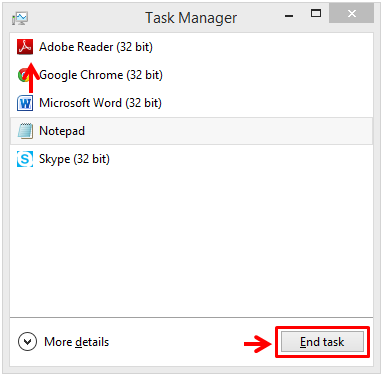383x375 pixels.
Task: Expand More details using the chevron circle
Action: pyautogui.click(x=27, y=342)
